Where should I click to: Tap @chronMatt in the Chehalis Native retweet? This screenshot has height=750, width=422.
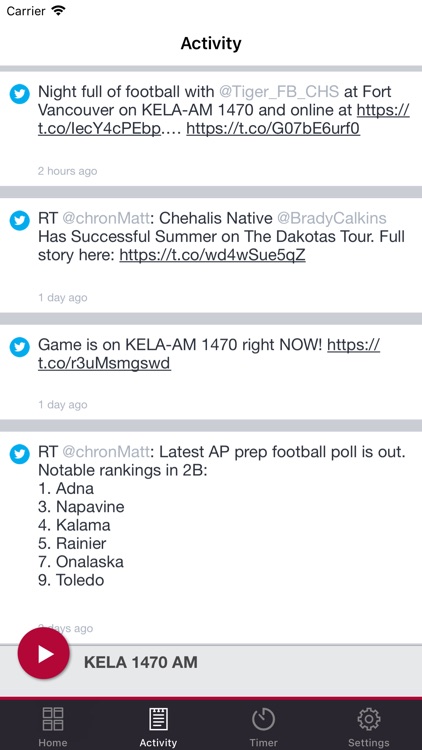[106, 219]
